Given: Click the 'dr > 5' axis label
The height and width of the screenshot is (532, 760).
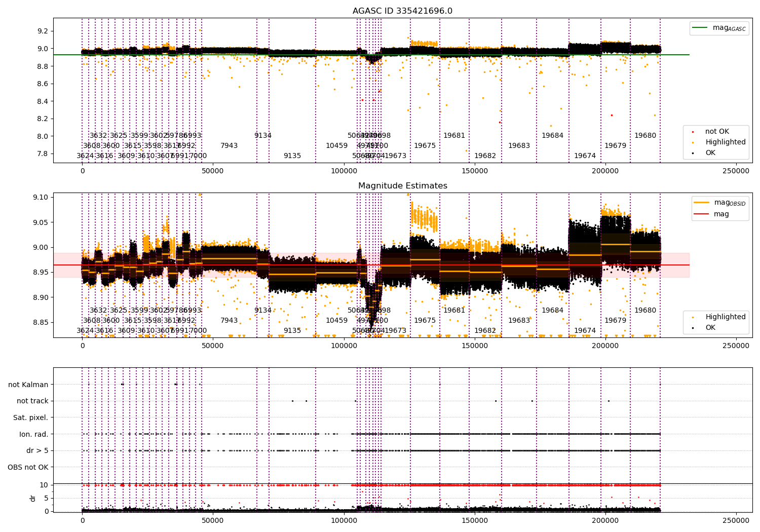Looking at the screenshot, I should tap(37, 451).
